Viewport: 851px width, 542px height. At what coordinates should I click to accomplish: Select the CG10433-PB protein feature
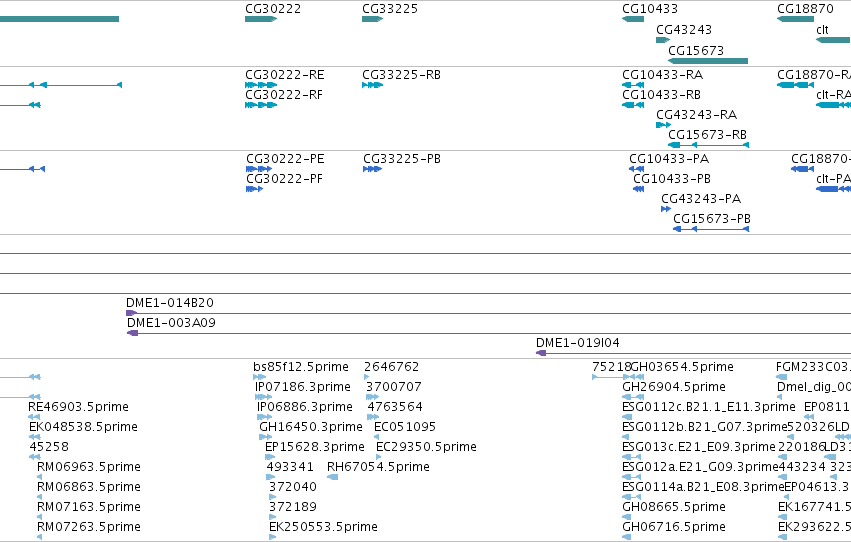pos(638,189)
